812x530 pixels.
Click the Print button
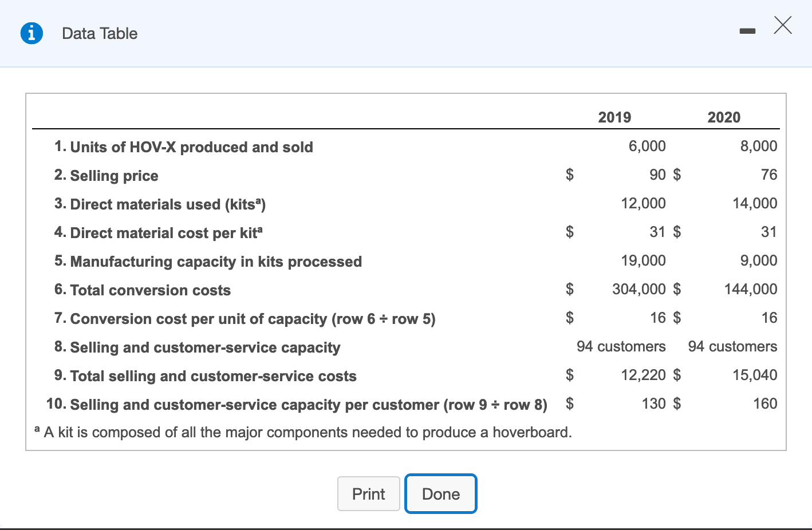(369, 493)
